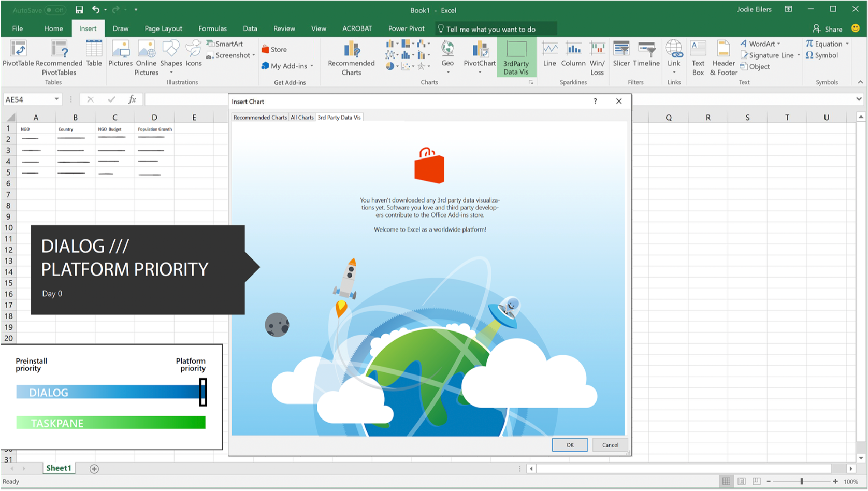This screenshot has width=868, height=491.
Task: Expand the My Add-ins dropdown
Action: tap(312, 66)
